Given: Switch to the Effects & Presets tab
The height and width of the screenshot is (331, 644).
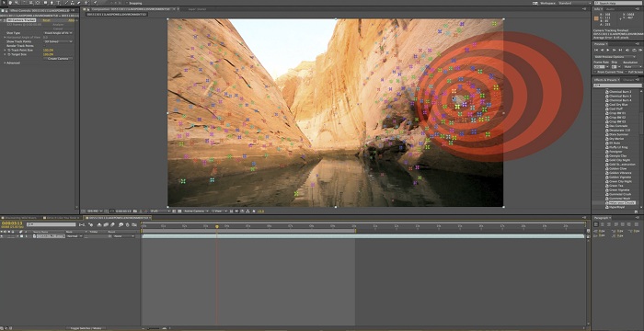Looking at the screenshot, I should point(606,80).
